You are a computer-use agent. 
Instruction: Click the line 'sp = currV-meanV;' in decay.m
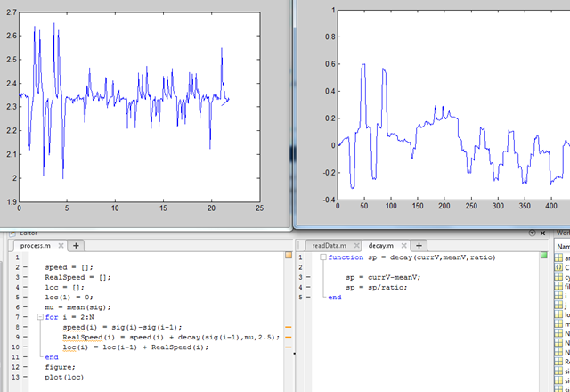(x=383, y=277)
